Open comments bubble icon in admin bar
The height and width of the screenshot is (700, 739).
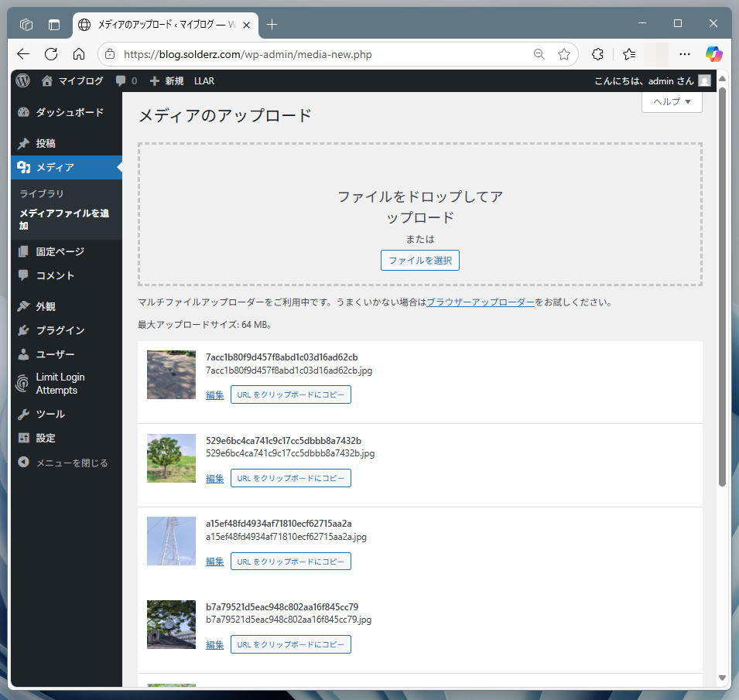(x=121, y=80)
